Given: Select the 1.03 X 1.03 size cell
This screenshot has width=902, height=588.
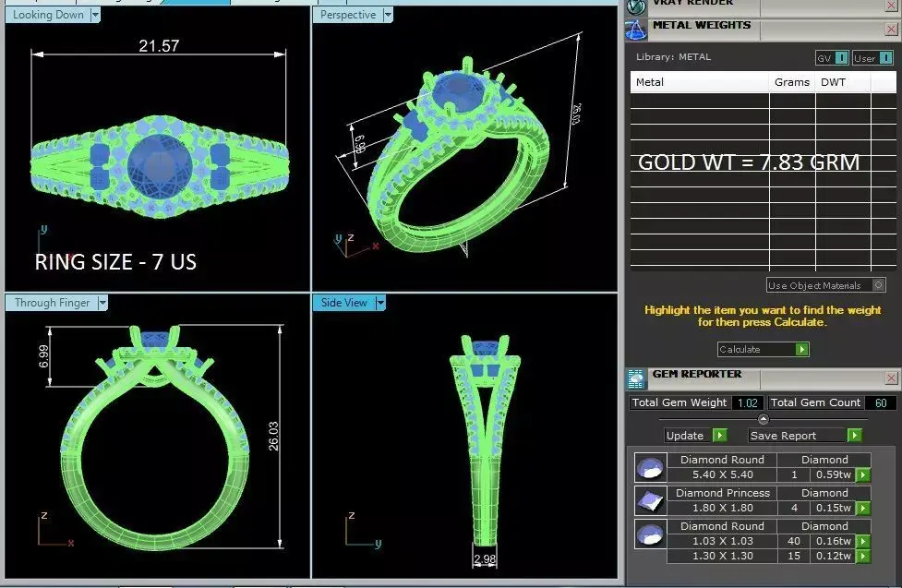Looking at the screenshot, I should pos(723,541).
